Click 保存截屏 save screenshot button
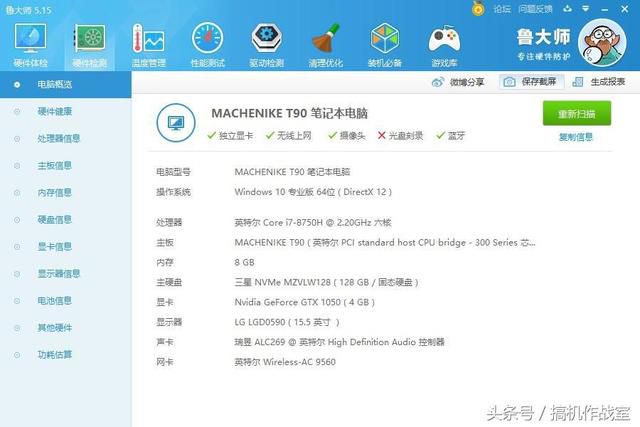640x427 pixels. tap(531, 82)
